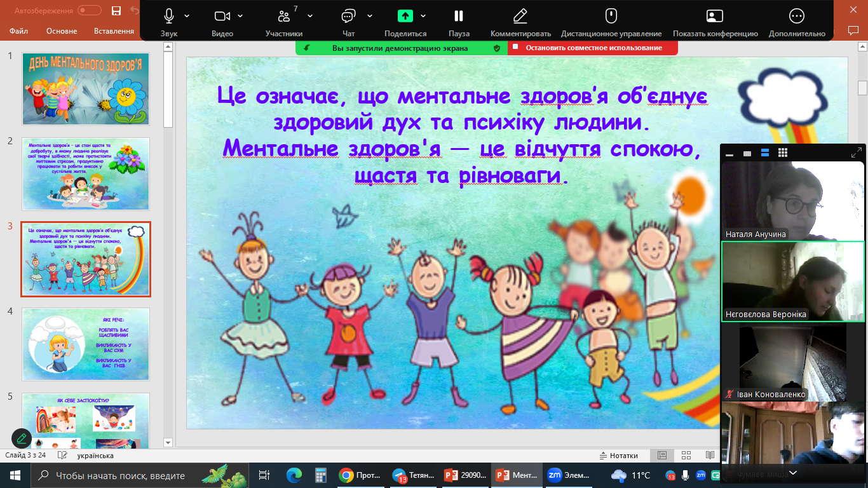
Task: Click the green pencil annotation button bottom-left
Action: click(22, 438)
